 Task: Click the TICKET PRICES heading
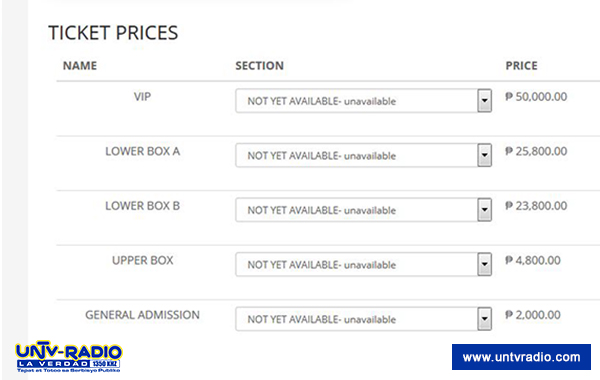click(x=113, y=33)
